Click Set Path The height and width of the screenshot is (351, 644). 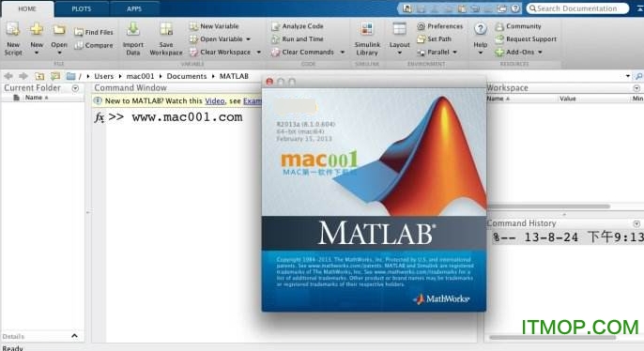pos(434,39)
